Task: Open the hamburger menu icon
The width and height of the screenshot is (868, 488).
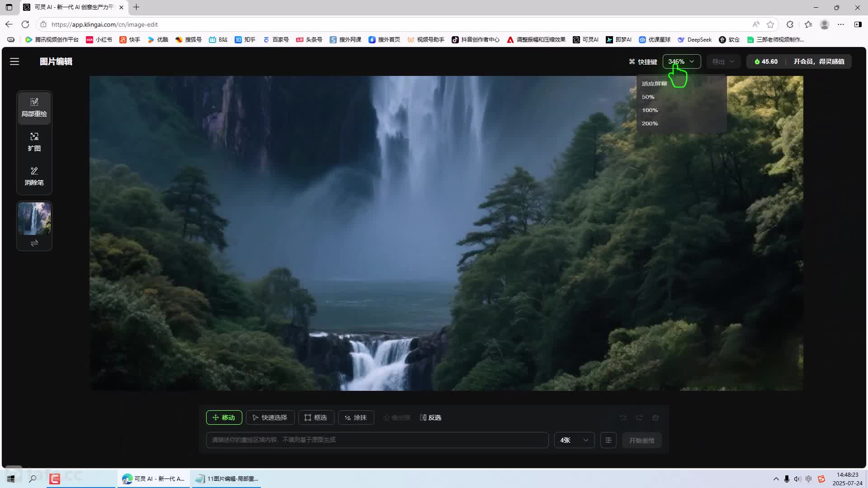Action: (14, 61)
